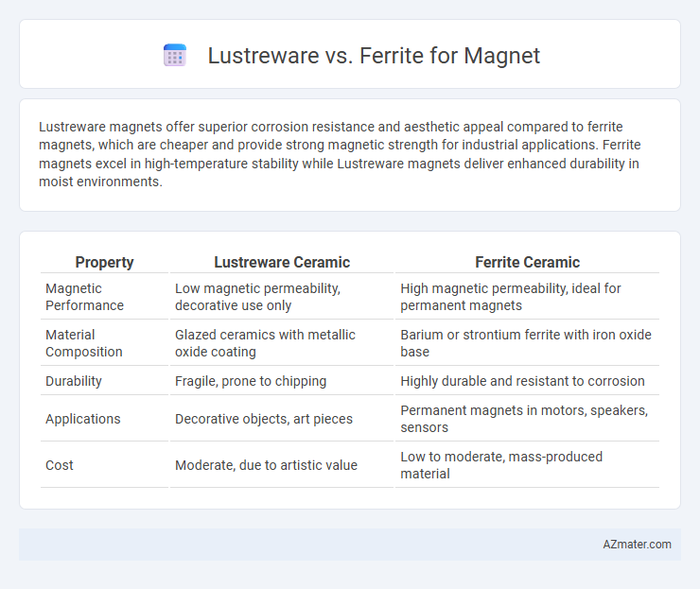The width and height of the screenshot is (700, 589).
Task: Click cell 'Fragile, prone to chipping'
Action: click(251, 381)
